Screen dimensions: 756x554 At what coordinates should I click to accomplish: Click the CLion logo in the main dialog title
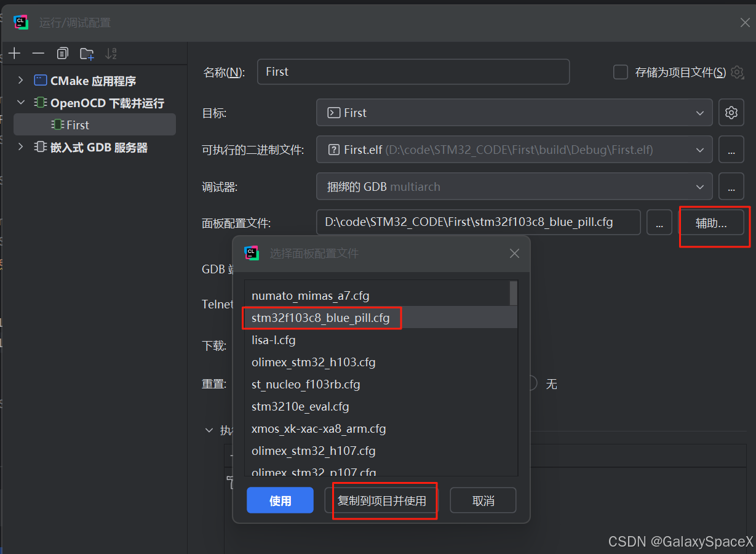coord(21,22)
